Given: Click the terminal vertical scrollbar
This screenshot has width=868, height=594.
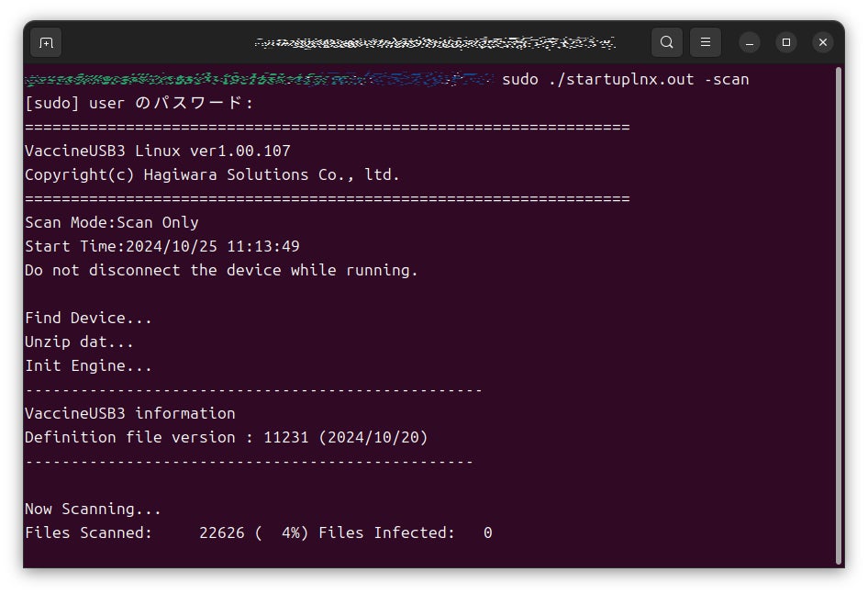Looking at the screenshot, I should tap(838, 312).
